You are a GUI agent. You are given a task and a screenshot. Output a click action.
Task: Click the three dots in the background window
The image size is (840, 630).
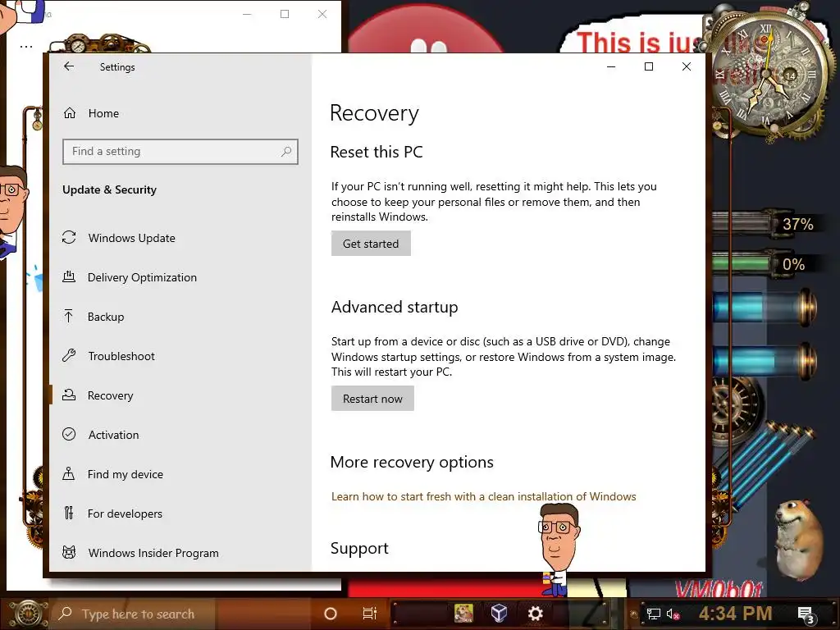pos(26,47)
